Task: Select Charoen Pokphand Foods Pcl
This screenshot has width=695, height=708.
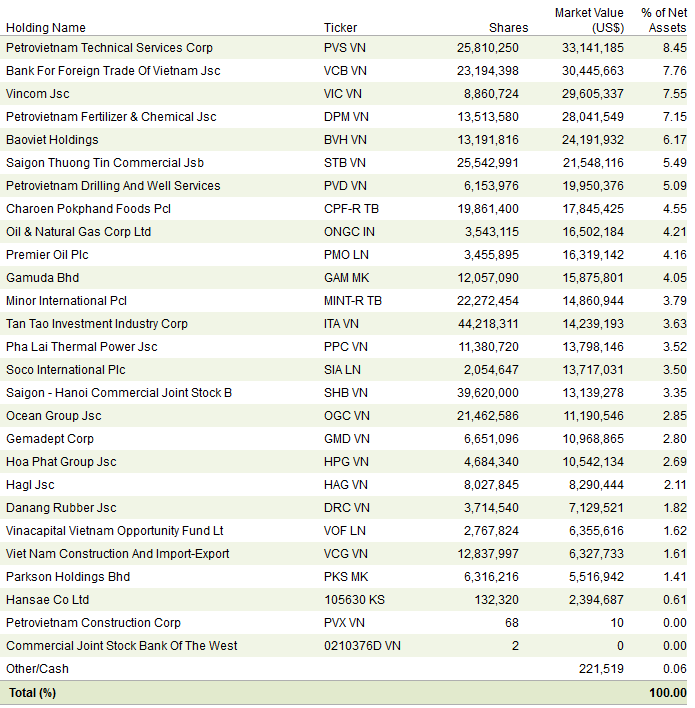Action: pos(88,209)
